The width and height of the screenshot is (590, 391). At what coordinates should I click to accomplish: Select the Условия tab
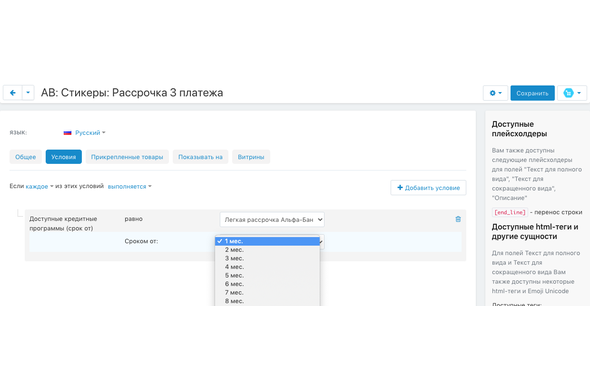pyautogui.click(x=64, y=157)
